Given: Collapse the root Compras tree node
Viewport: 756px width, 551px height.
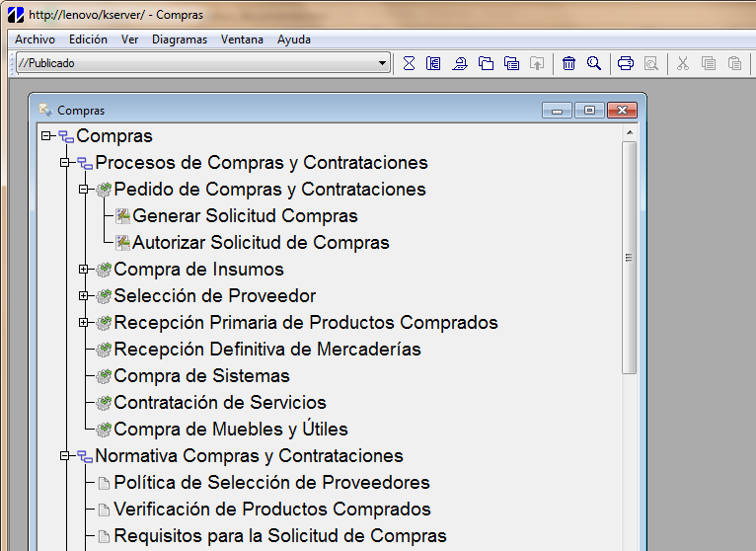Looking at the screenshot, I should coord(46,136).
